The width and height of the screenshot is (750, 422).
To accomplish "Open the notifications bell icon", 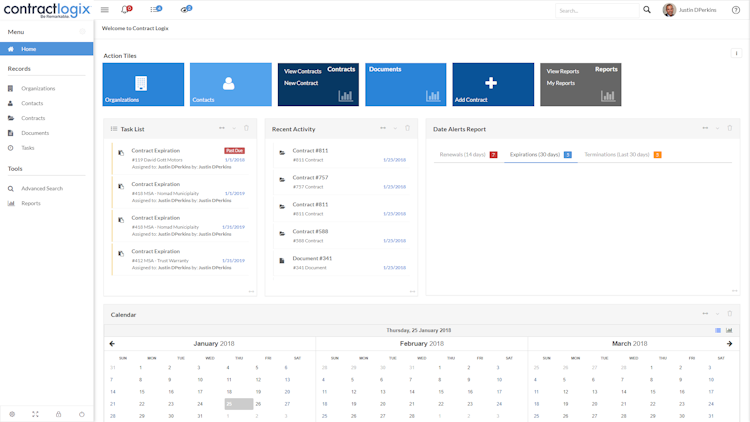I will point(126,9).
